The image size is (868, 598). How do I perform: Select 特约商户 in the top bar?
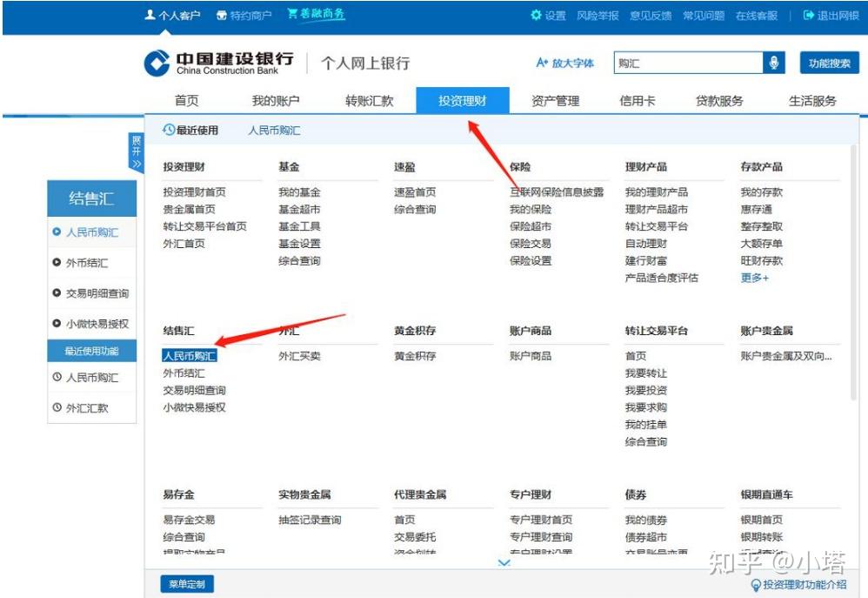244,16
